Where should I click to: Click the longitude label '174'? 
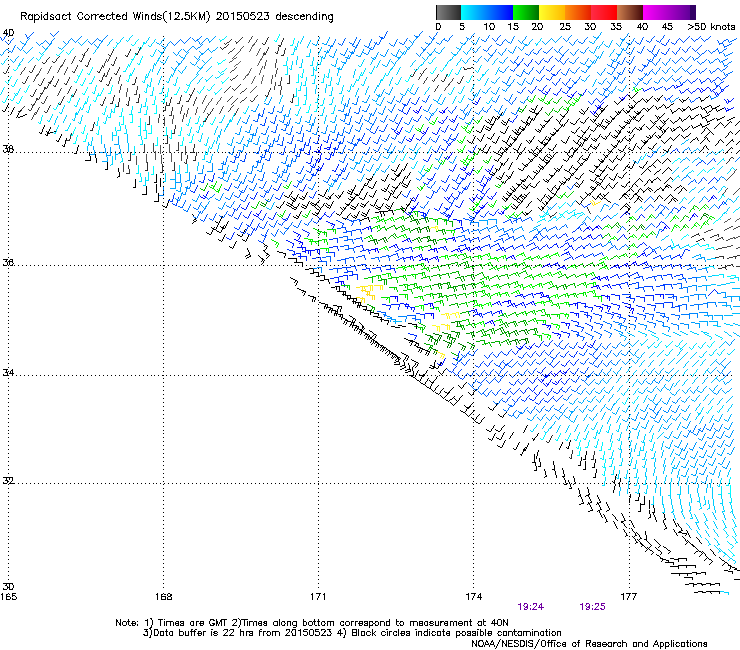[473, 597]
